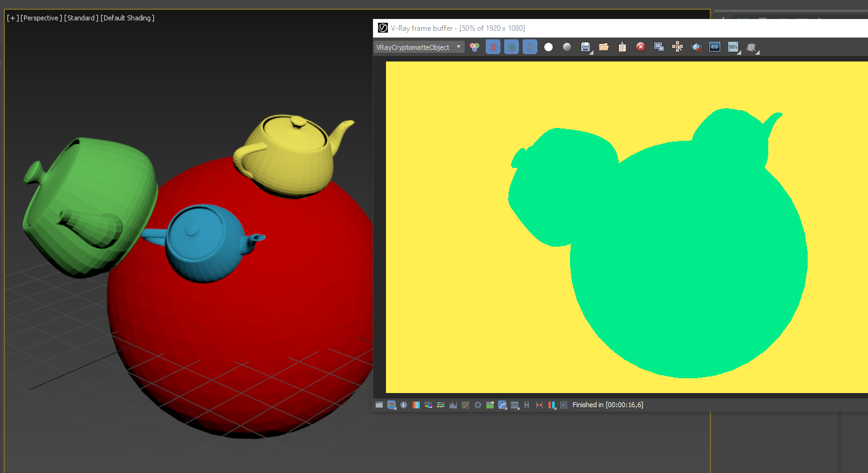The height and width of the screenshot is (473, 868).
Task: Click the H icon in bottom toolbar
Action: point(527,405)
